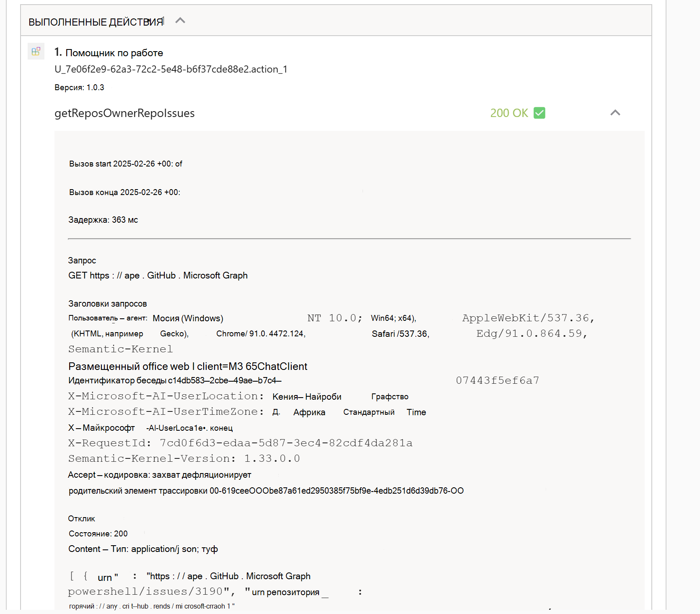Click the action identifier U_7e06f2e9 text

(x=171, y=69)
